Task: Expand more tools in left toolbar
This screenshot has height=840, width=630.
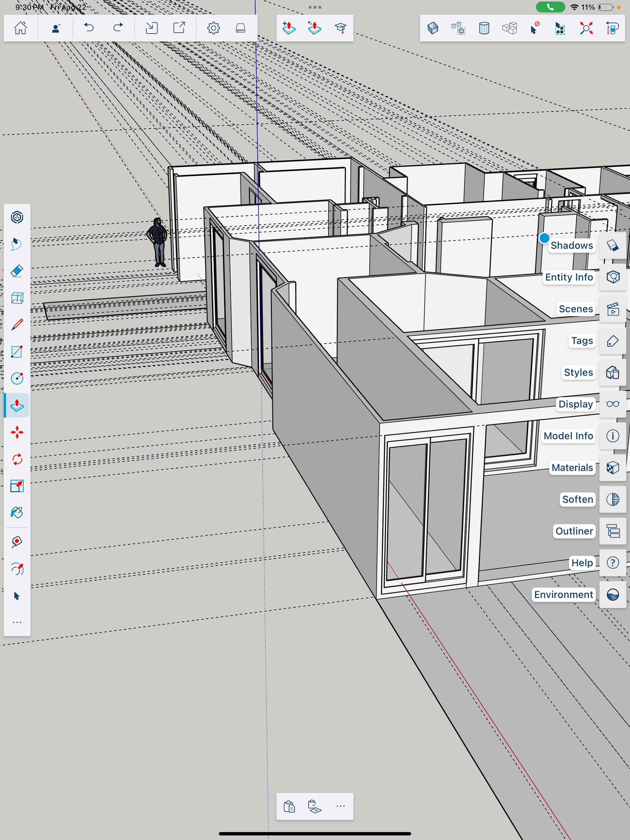Action: pos(17,622)
